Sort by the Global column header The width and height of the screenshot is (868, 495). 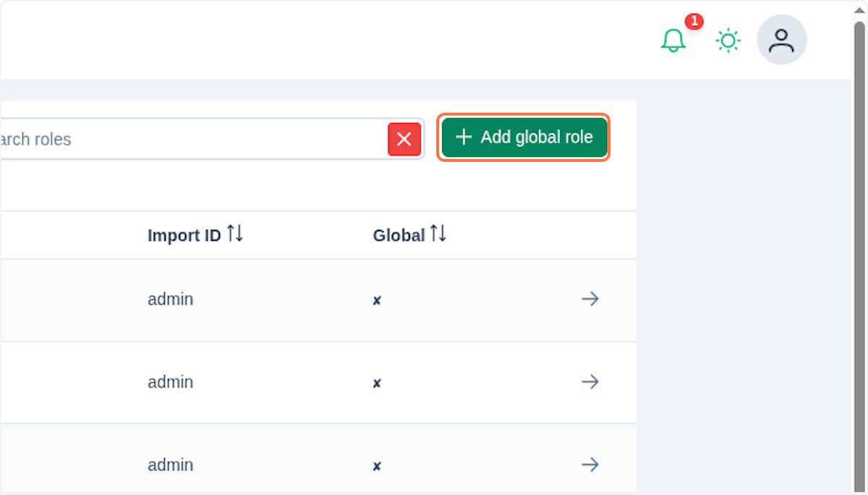point(399,236)
